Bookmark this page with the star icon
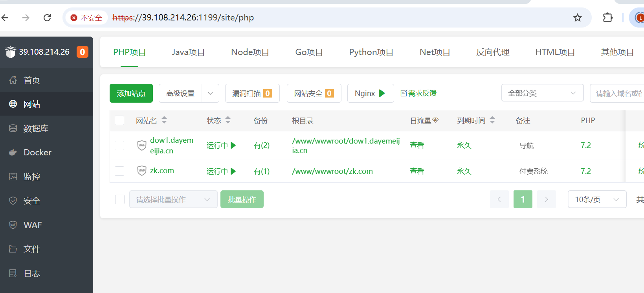 (577, 18)
